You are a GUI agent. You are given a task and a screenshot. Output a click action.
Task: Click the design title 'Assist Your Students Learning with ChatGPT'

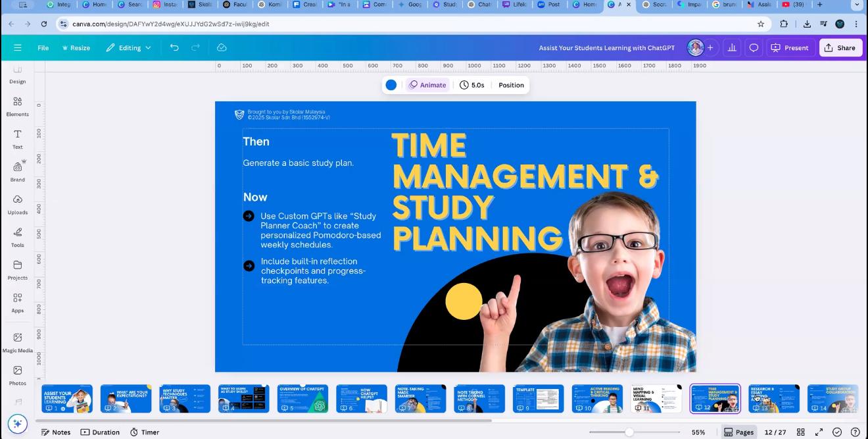coord(607,47)
